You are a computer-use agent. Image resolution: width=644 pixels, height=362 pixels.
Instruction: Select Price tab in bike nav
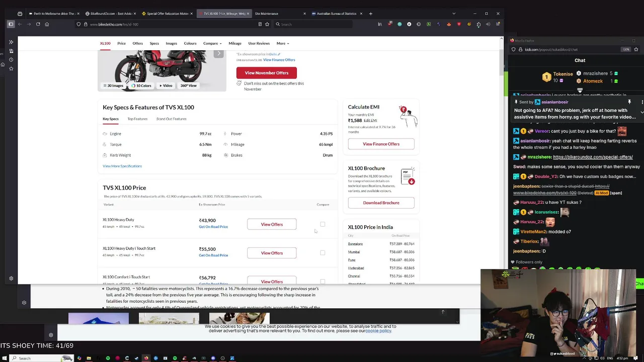coord(122,43)
